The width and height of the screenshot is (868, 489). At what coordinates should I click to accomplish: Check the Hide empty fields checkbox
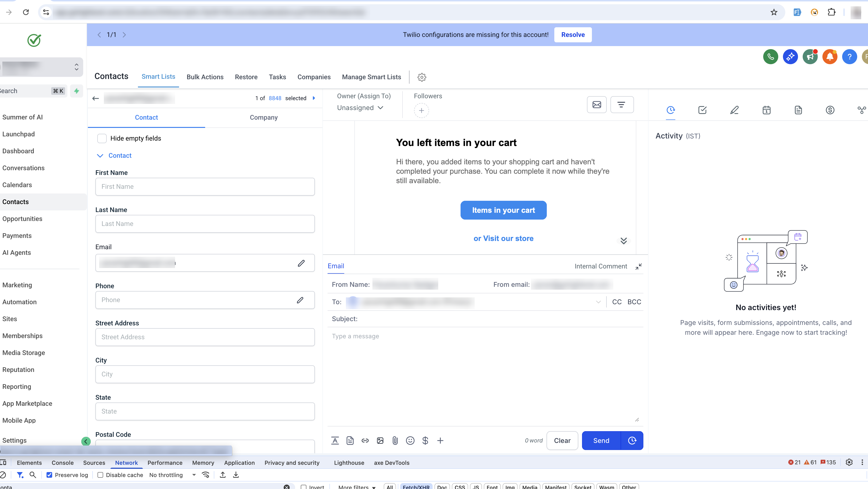(x=102, y=138)
